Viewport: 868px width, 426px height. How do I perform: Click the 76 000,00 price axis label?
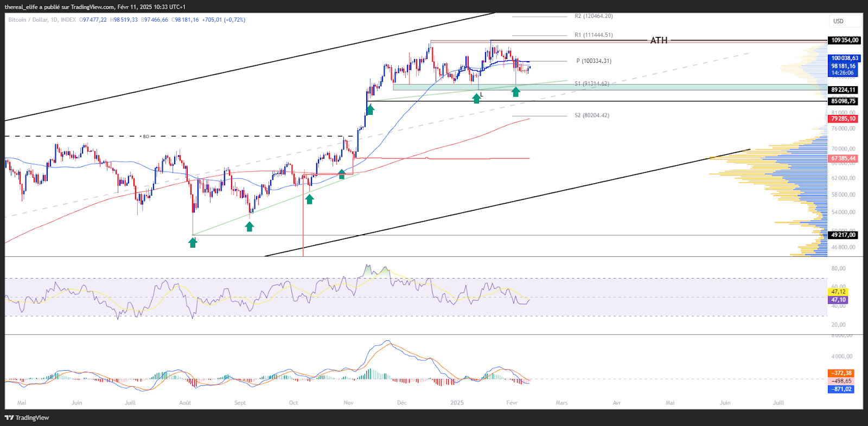pos(843,128)
